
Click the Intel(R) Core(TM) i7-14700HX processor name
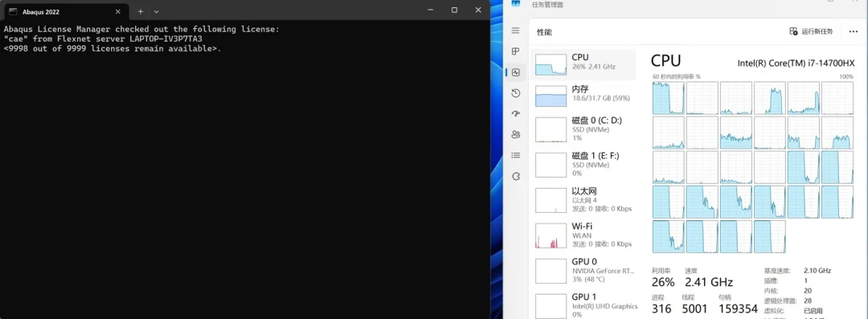pyautogui.click(x=796, y=63)
